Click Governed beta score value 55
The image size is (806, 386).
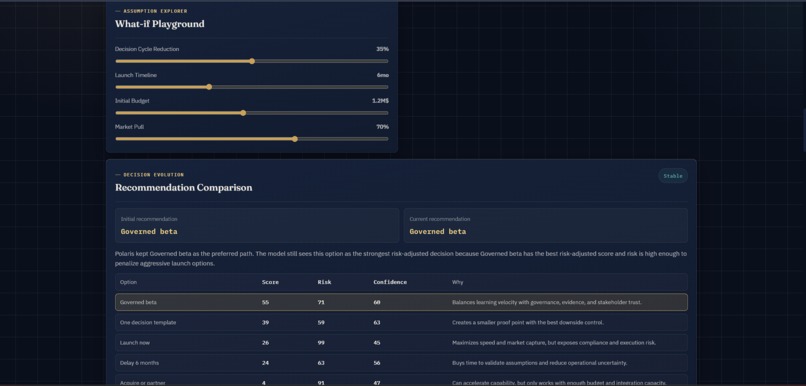tap(265, 302)
